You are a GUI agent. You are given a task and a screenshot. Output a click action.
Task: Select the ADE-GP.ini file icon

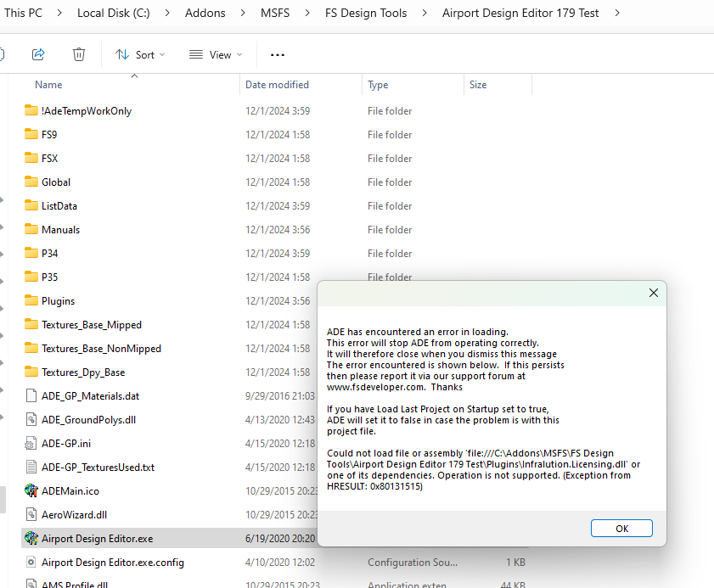tap(31, 443)
